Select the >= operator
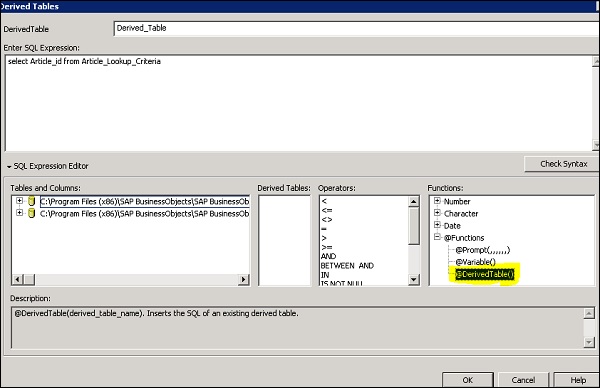The image size is (600, 388). coord(327,247)
